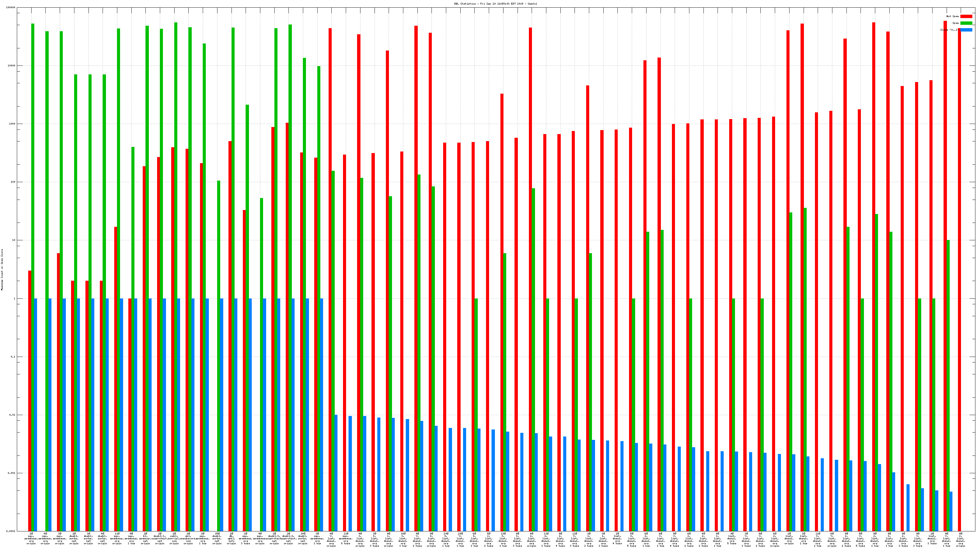Click the '14@ dnsbl.sorbs.net origin' x-axis label
Image resolution: width=980 pixels, height=551 pixels.
tap(303, 538)
